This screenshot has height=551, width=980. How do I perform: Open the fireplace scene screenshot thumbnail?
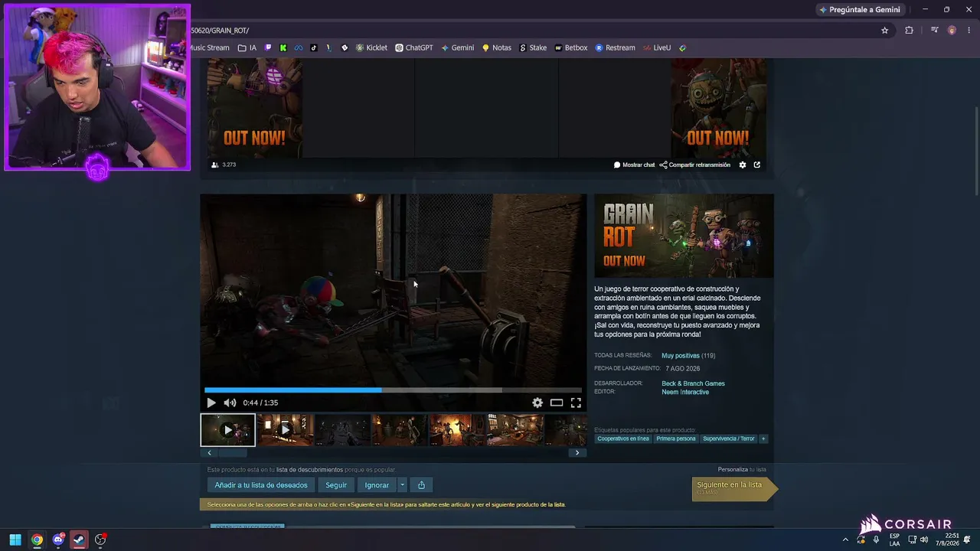457,430
